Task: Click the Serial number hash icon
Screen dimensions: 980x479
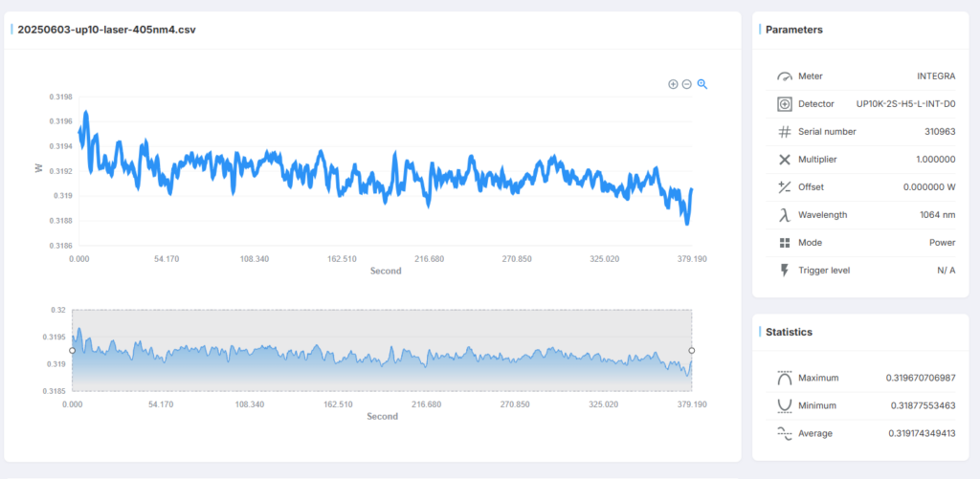Action: pos(785,132)
